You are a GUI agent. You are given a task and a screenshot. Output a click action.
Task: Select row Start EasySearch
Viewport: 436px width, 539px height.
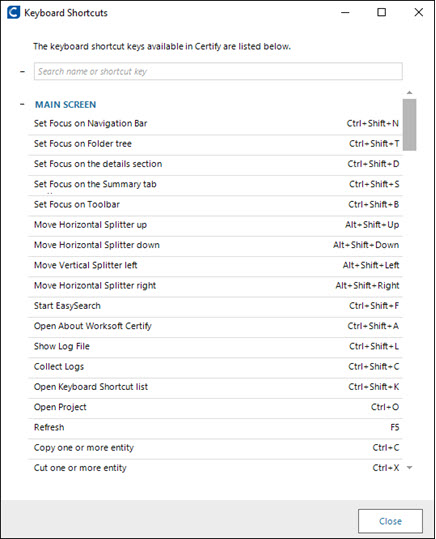point(215,306)
